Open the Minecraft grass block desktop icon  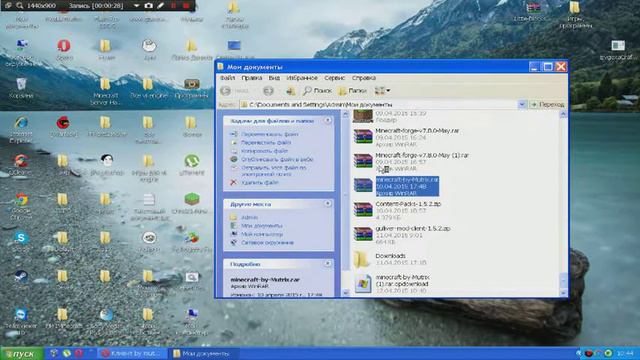point(191,199)
